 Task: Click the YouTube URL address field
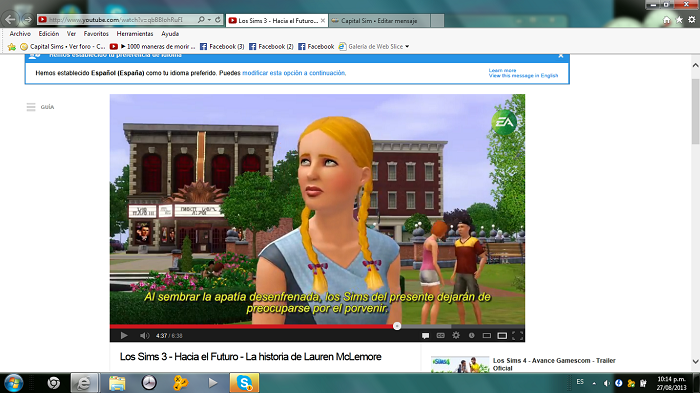point(116,20)
